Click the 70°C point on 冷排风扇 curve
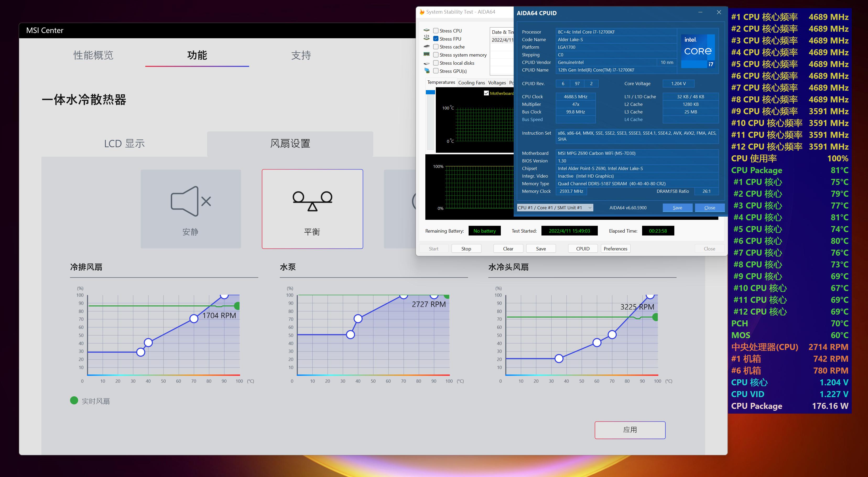Screen dimensions: 868x477 pyautogui.click(x=194, y=318)
